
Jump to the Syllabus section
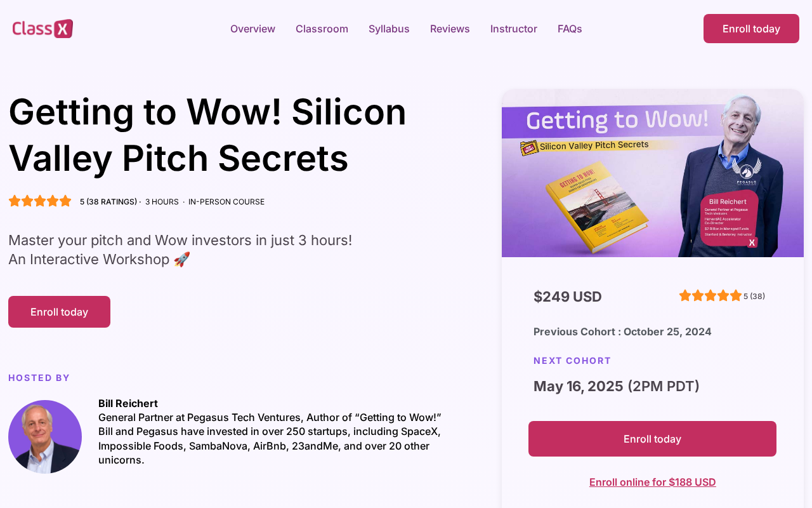pyautogui.click(x=389, y=29)
